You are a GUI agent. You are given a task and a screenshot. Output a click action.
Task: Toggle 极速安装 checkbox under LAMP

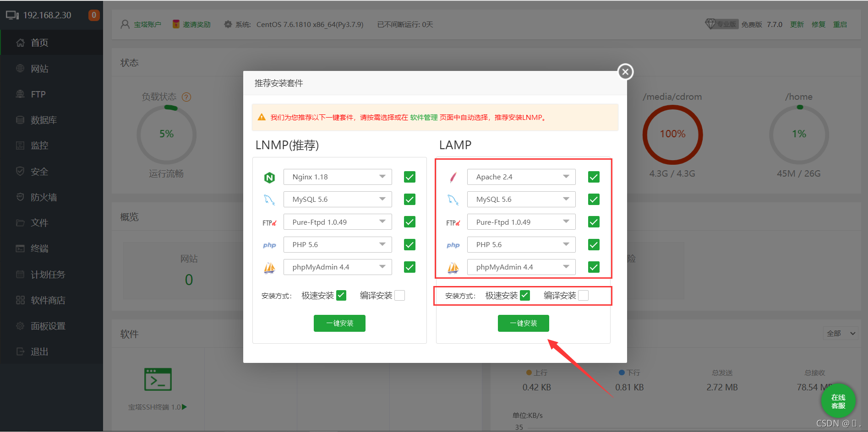(525, 296)
